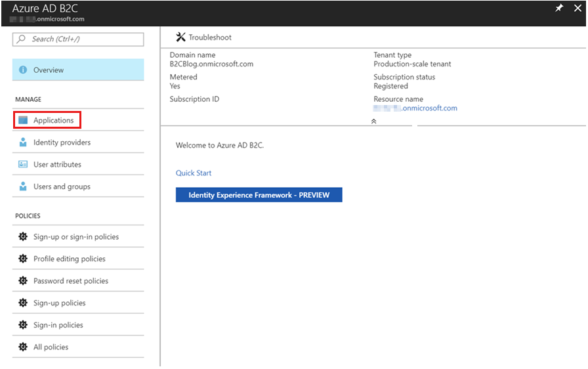Close the Azure AD B2C blade
The width and height of the screenshot is (588, 369).
[x=578, y=8]
